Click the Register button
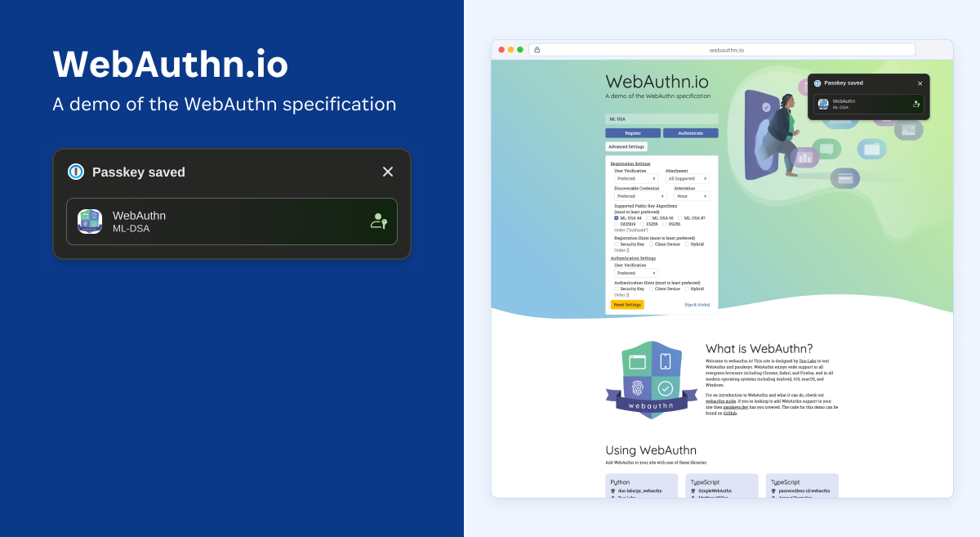Screen dimensions: 980x537 click(633, 133)
